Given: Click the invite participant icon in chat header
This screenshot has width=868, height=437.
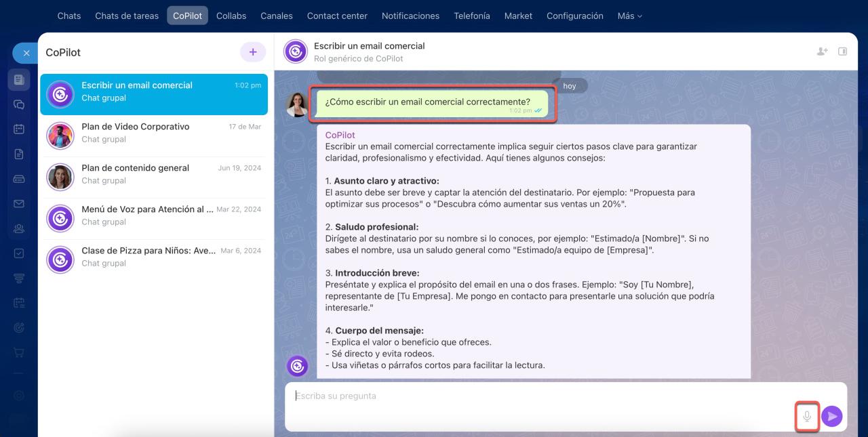Looking at the screenshot, I should [x=822, y=51].
